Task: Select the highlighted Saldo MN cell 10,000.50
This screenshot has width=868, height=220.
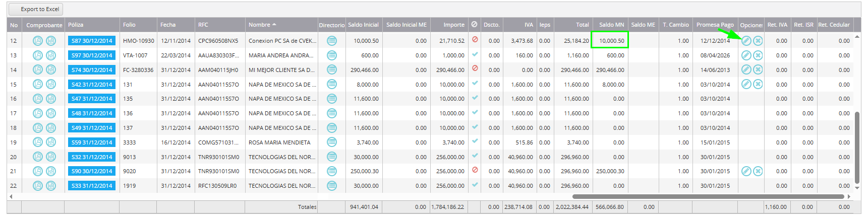Action: (610, 40)
